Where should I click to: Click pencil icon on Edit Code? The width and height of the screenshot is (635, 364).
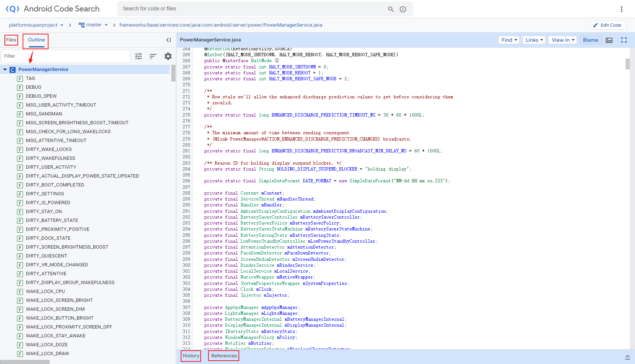click(x=596, y=25)
